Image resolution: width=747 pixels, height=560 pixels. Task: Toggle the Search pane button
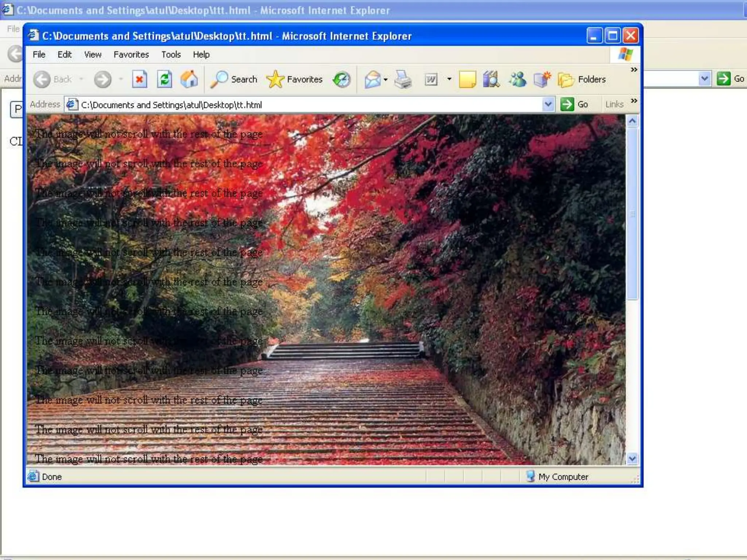tap(234, 79)
